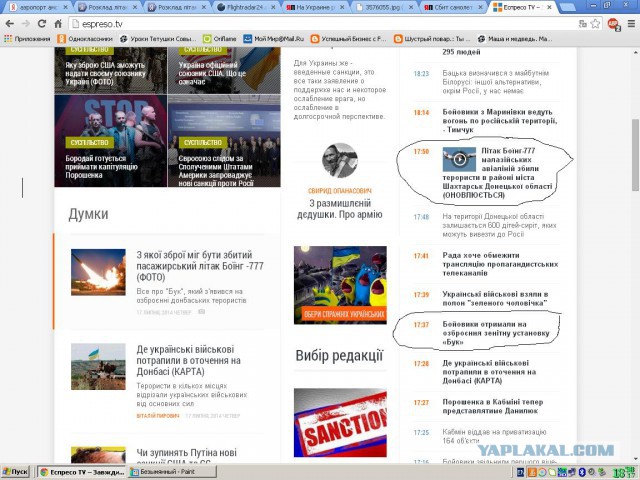Open the Шустрый повар bookmark

click(x=432, y=39)
